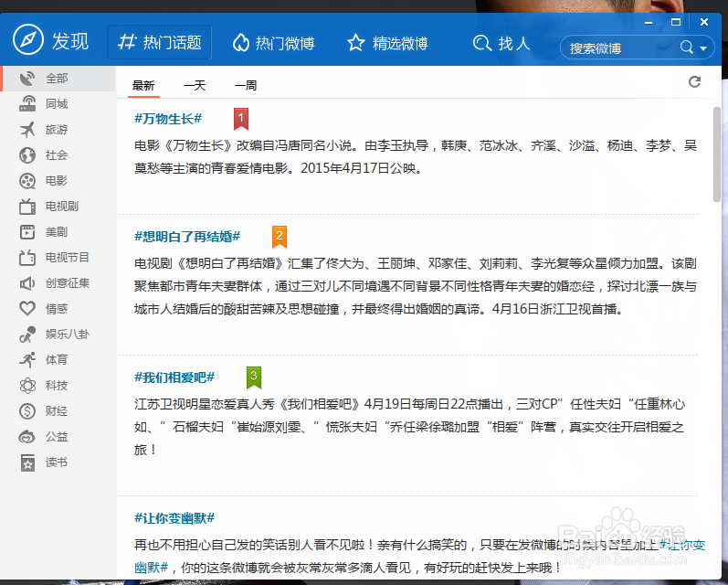The height and width of the screenshot is (585, 728).
Task: Select 同城 category label
Action: [57, 103]
